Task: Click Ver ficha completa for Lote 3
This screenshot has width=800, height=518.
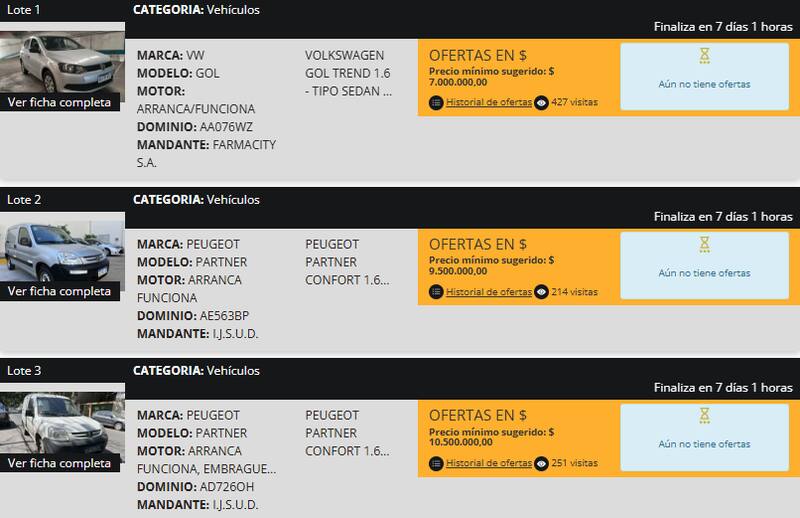Action: (x=59, y=463)
